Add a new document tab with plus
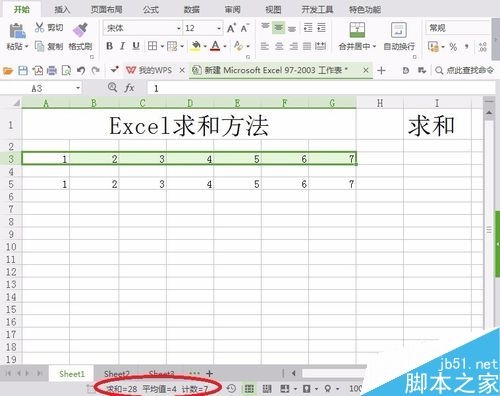Viewport: 500px width, 396px height. 381,71
